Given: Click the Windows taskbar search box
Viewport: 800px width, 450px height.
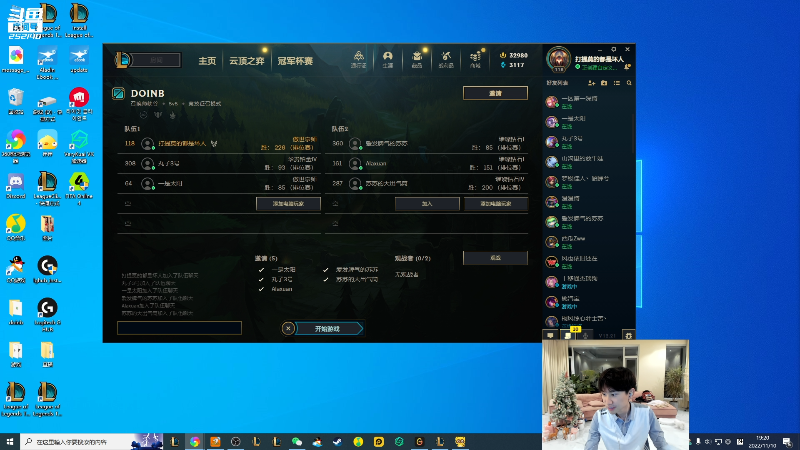Looking at the screenshot, I should click(92, 441).
